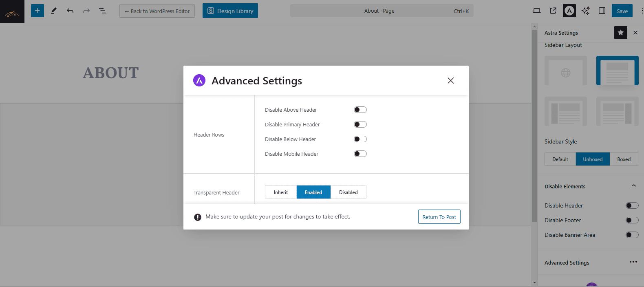Click the sparkle AI assistant icon
The height and width of the screenshot is (287, 644).
click(586, 11)
